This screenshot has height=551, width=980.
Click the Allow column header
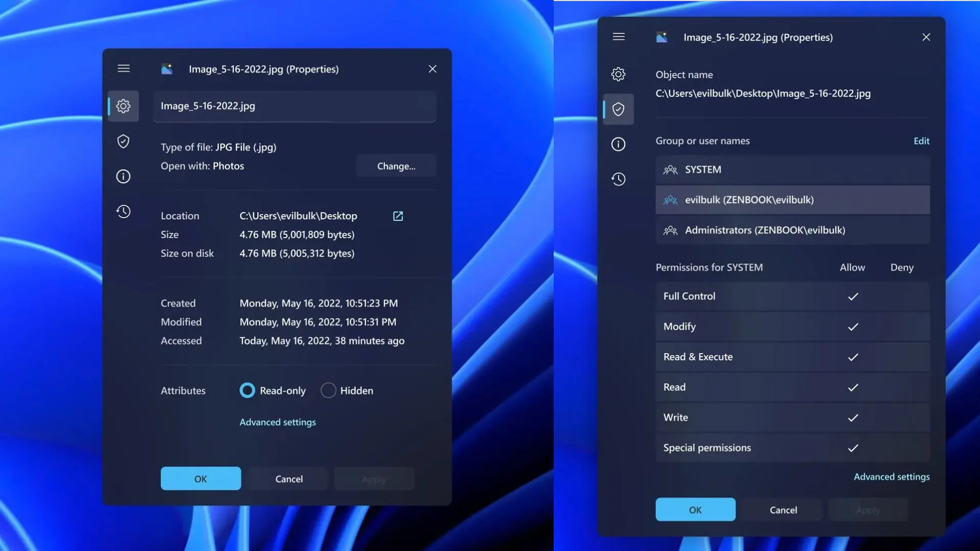pyautogui.click(x=852, y=267)
